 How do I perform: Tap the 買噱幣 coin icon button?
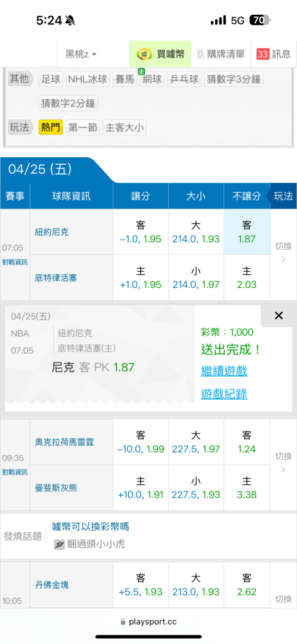pyautogui.click(x=160, y=54)
